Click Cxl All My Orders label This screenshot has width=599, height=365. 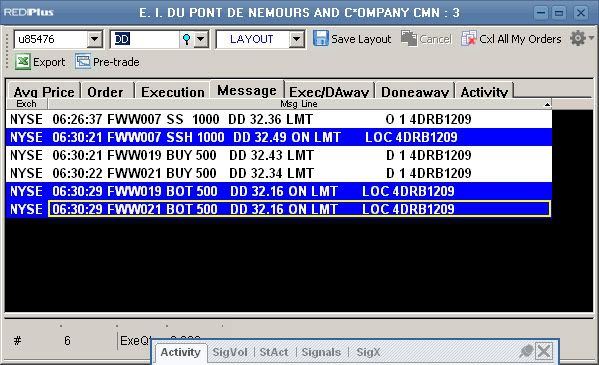click(x=520, y=39)
